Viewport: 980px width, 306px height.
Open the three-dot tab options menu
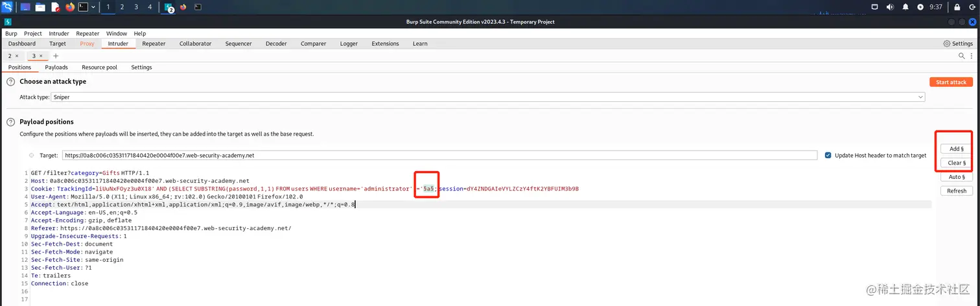pos(972,56)
